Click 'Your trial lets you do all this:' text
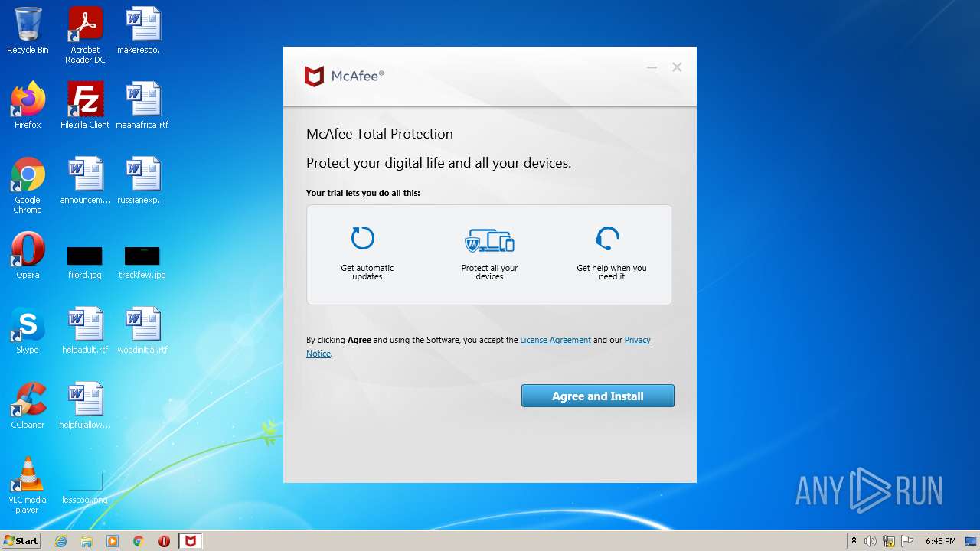Image resolution: width=980 pixels, height=551 pixels. (x=363, y=193)
